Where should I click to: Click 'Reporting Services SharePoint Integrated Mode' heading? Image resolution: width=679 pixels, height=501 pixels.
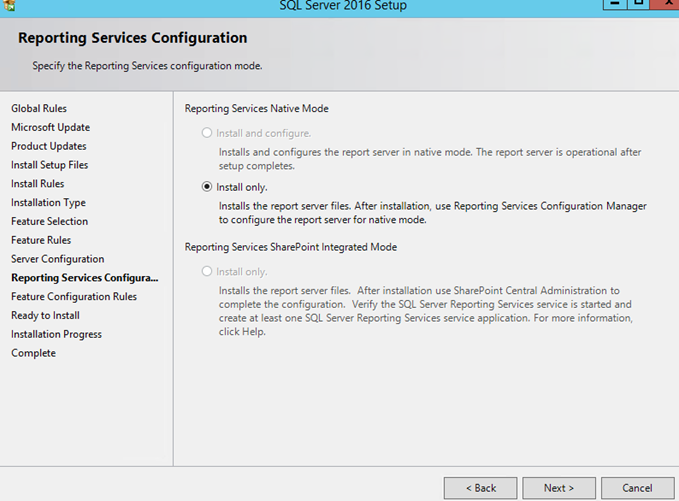click(291, 247)
